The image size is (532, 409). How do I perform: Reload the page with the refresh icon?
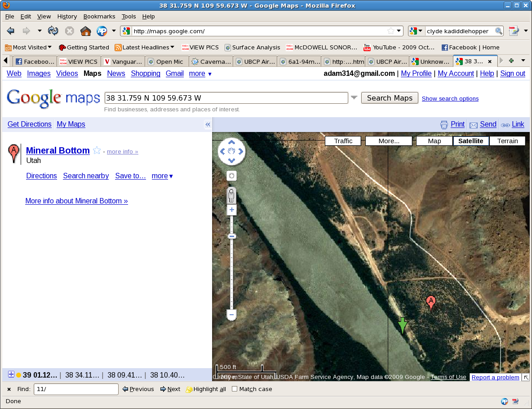tap(53, 31)
